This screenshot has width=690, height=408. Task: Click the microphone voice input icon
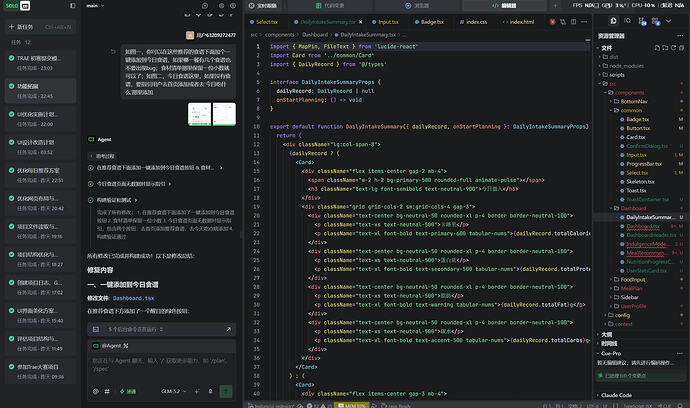pos(210,391)
